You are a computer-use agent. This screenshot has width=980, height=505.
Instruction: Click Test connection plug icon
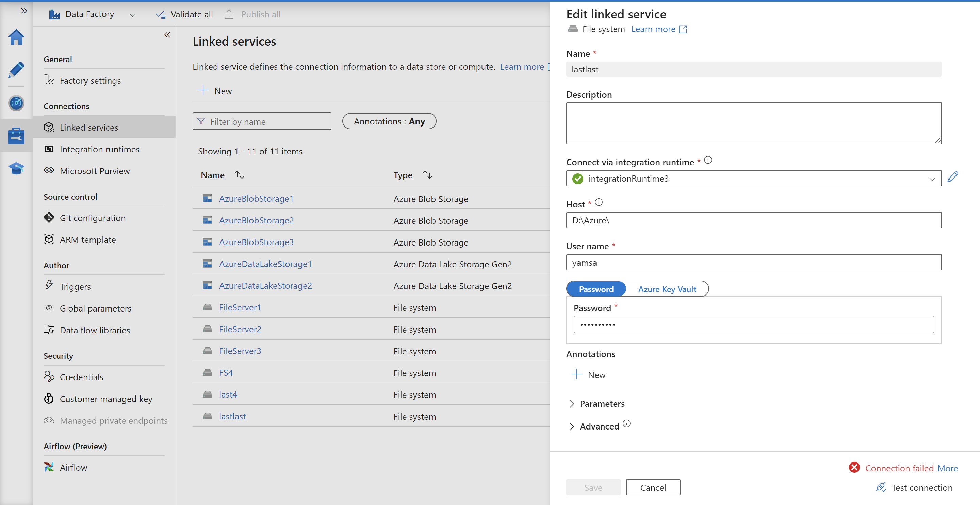tap(880, 487)
